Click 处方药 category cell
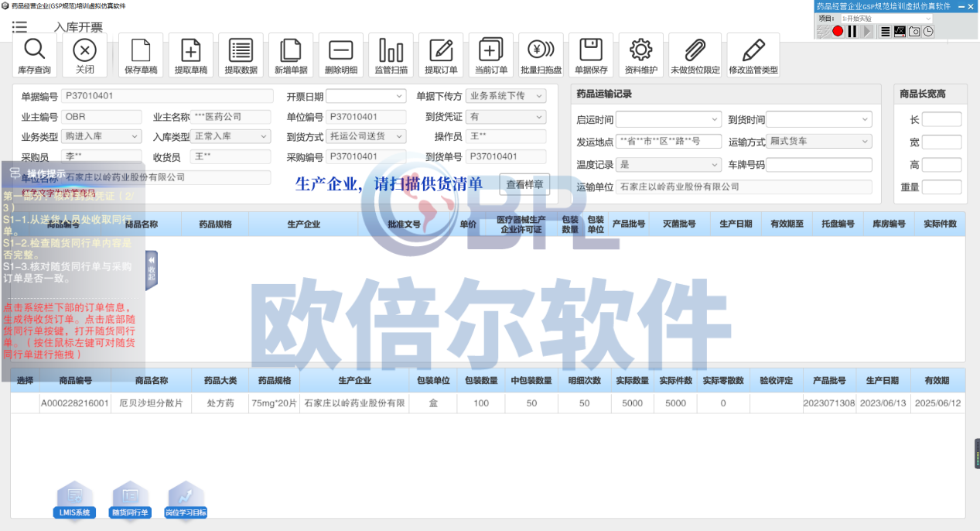Screen dimensions: 980x531 (x=220, y=403)
